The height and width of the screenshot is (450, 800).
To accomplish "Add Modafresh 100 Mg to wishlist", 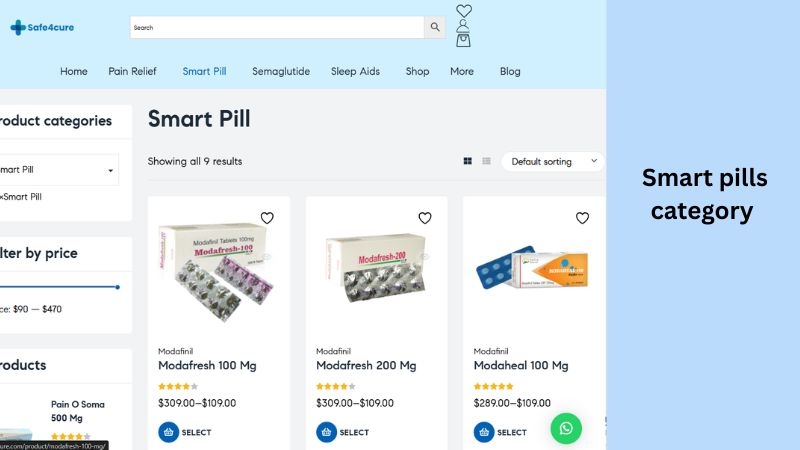I will click(267, 218).
